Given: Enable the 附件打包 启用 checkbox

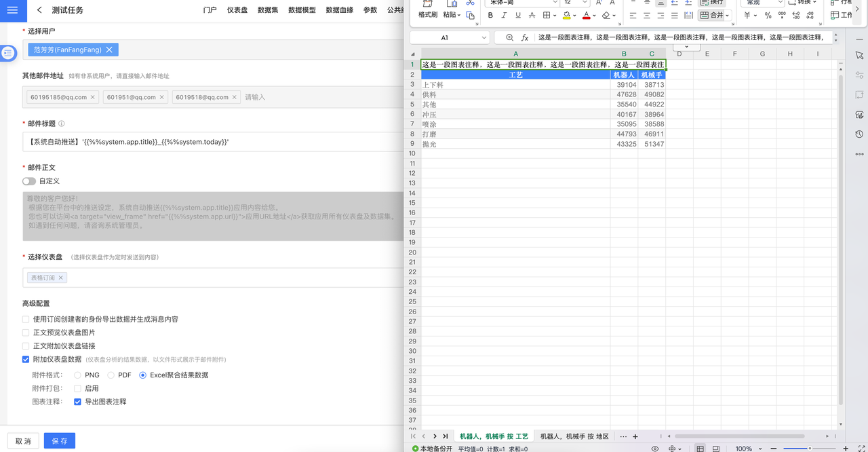Looking at the screenshot, I should [x=77, y=388].
